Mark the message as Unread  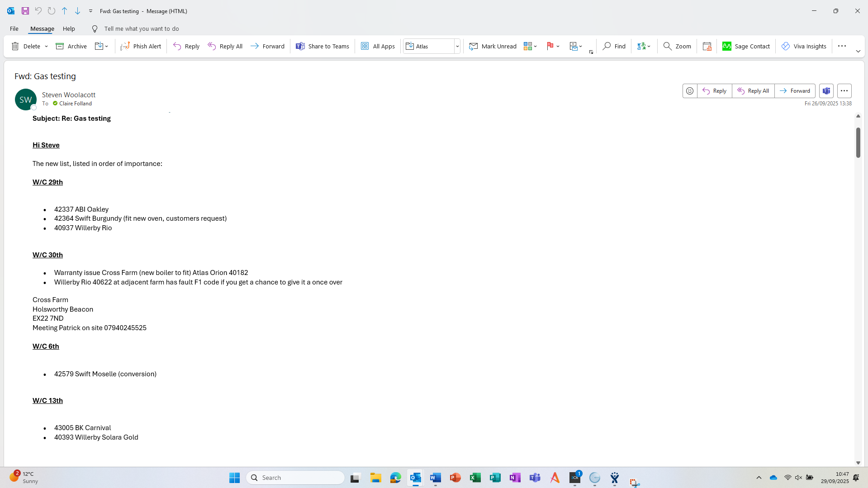click(x=493, y=46)
